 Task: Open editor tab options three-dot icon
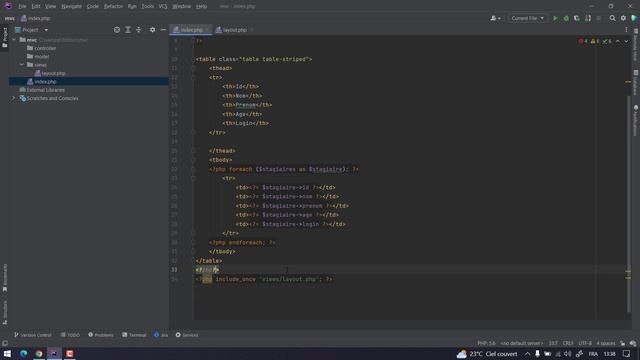(626, 30)
